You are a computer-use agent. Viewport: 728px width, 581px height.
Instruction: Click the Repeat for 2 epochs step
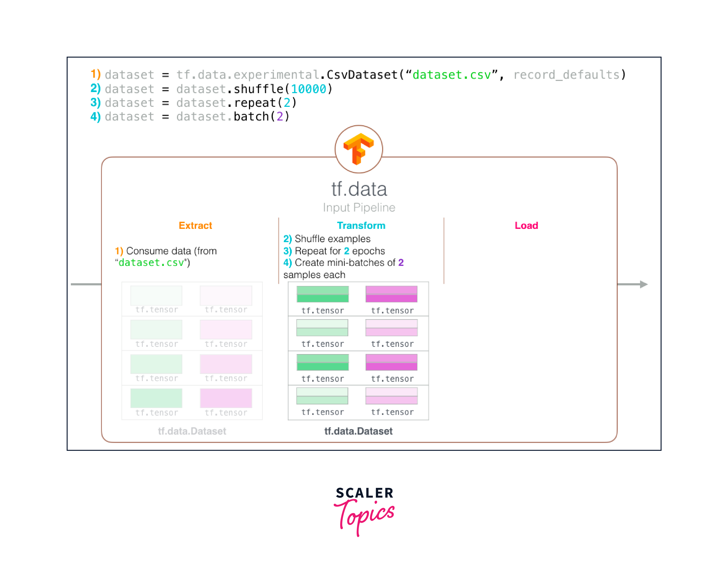(334, 251)
